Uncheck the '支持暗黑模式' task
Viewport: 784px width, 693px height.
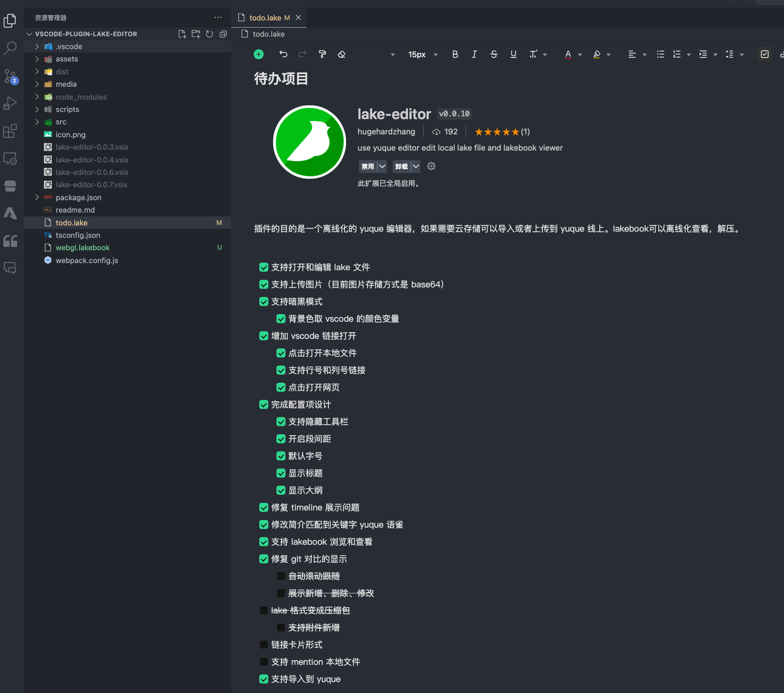click(264, 302)
